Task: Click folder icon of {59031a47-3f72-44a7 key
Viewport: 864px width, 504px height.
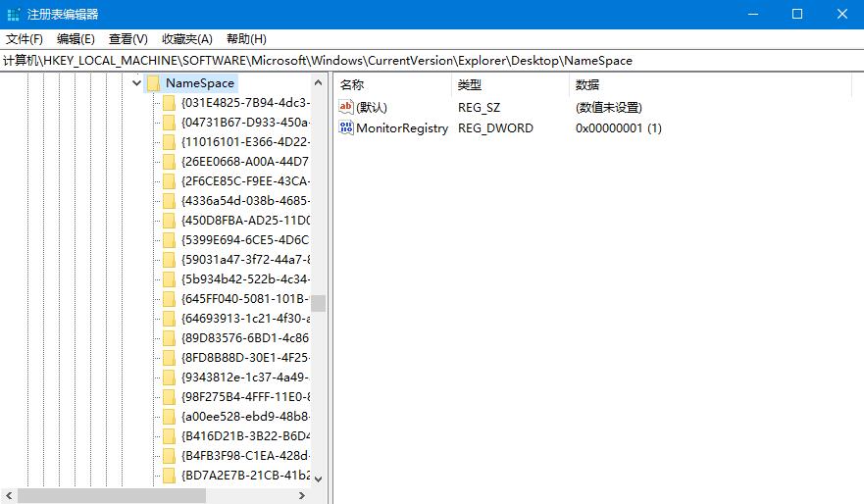Action: pos(169,260)
